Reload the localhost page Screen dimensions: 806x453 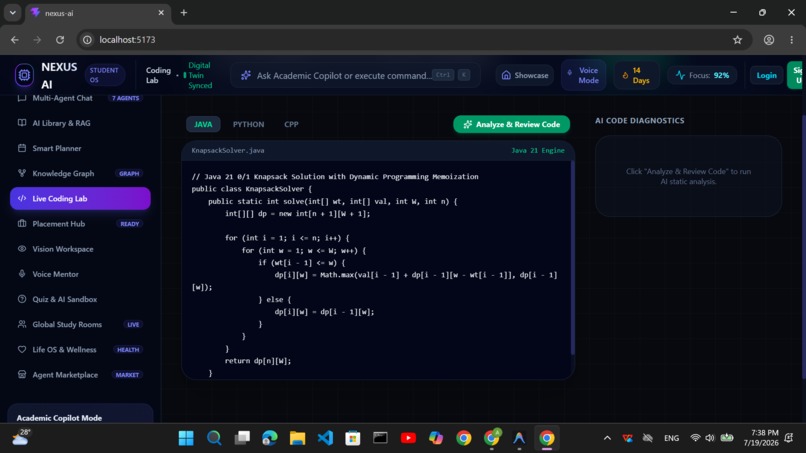pos(60,40)
